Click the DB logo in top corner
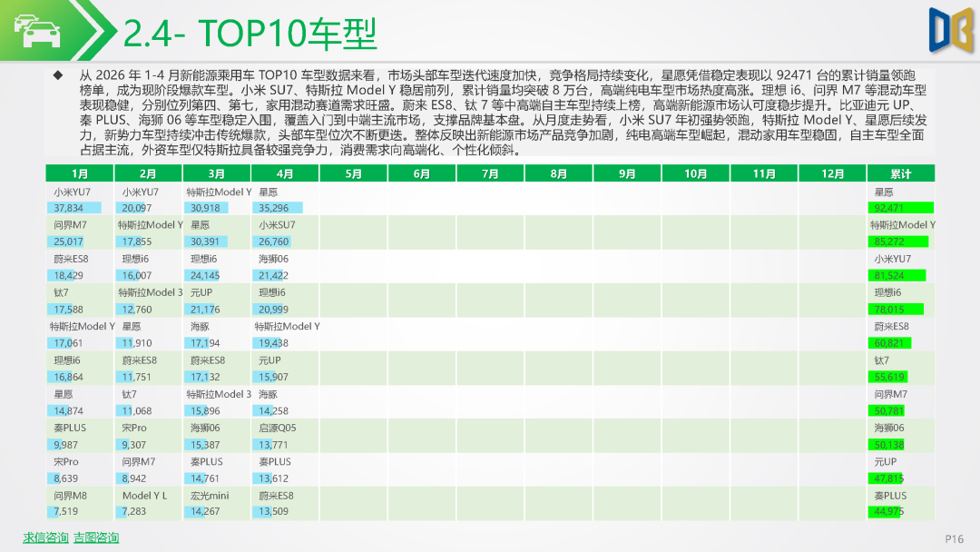The height and width of the screenshot is (552, 980). coord(951,30)
